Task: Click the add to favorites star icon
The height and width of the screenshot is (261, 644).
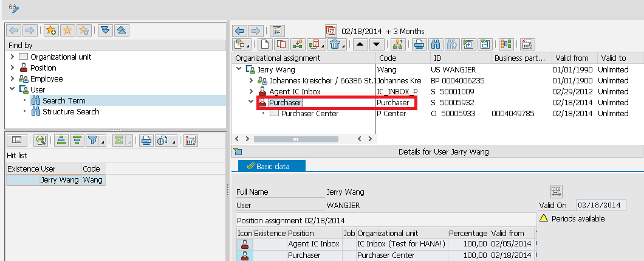Action: [x=51, y=30]
